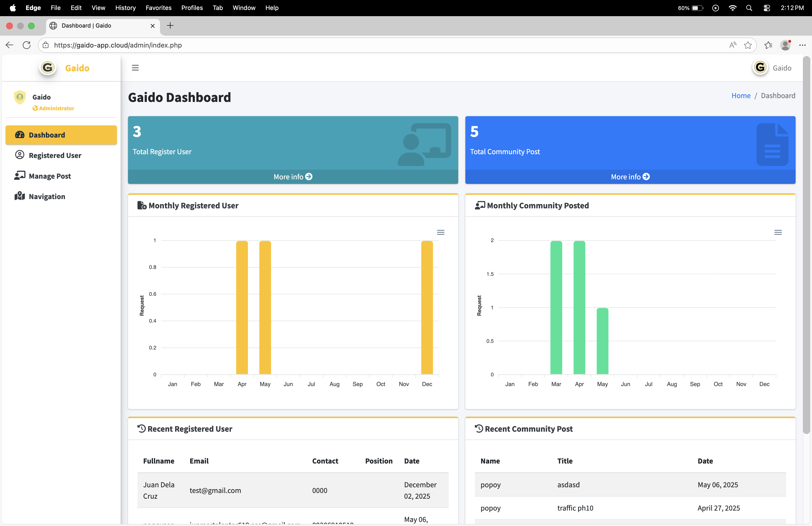This screenshot has width=812, height=526.
Task: Click the December yellow bar in chart
Action: coord(427,307)
